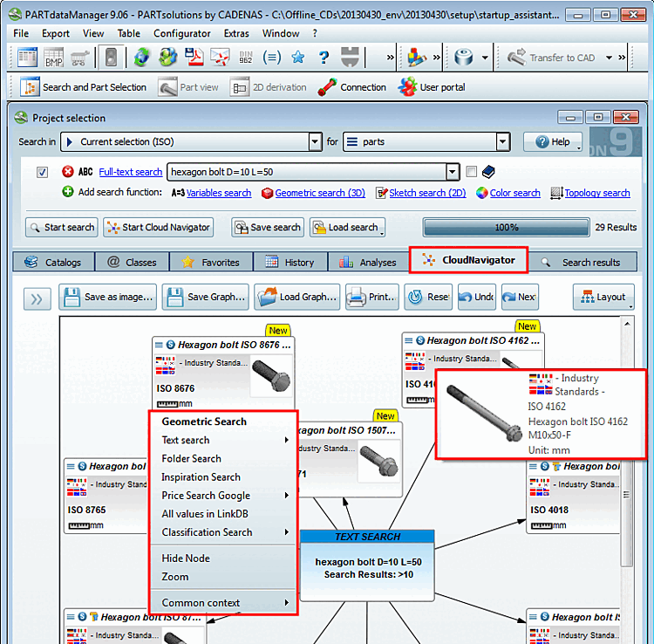Click the green plus add search function icon
This screenshot has width=654, height=644.
[67, 192]
